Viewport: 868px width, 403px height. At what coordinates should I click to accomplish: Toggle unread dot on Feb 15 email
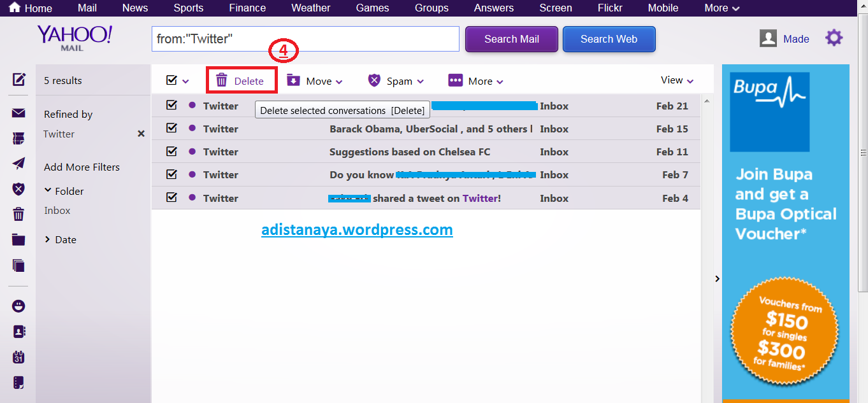pos(192,128)
